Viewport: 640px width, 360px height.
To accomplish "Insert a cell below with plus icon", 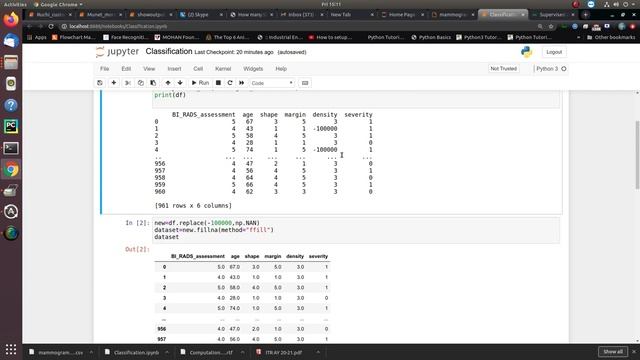I will pos(114,83).
